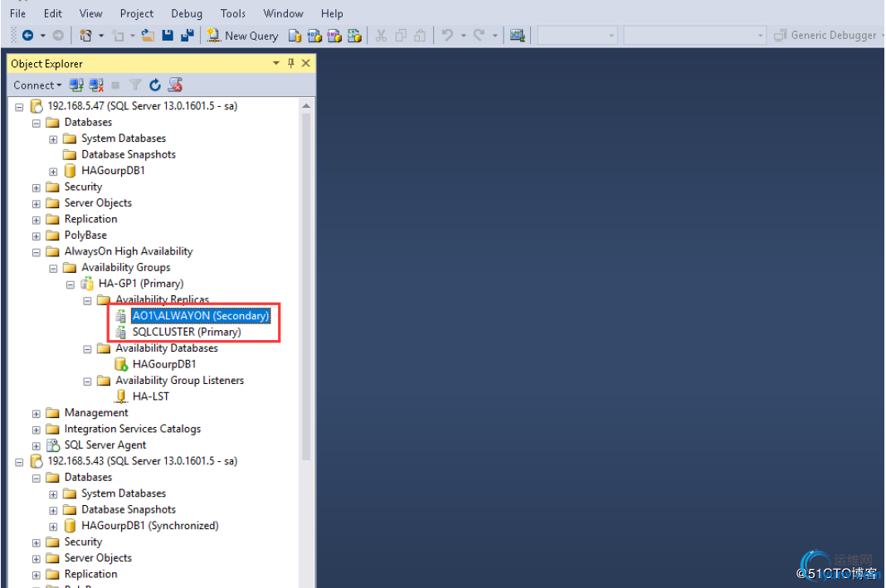Image resolution: width=886 pixels, height=588 pixels.
Task: Open the Tools menu
Action: point(233,13)
